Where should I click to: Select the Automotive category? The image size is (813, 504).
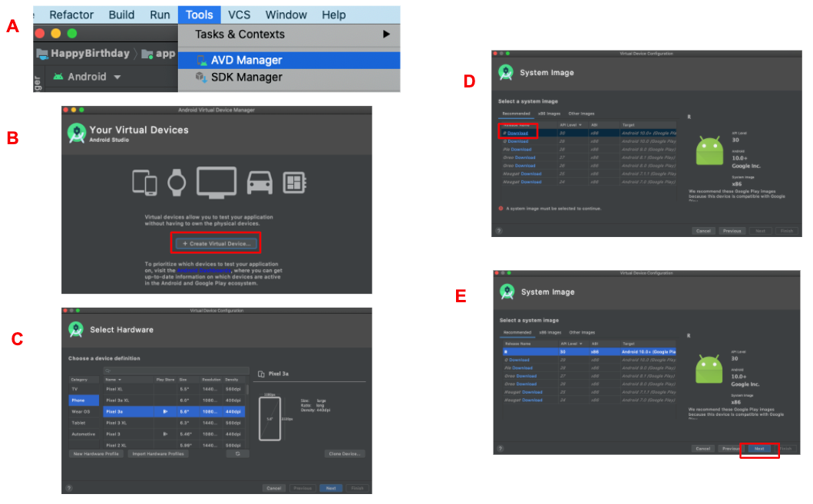click(84, 435)
